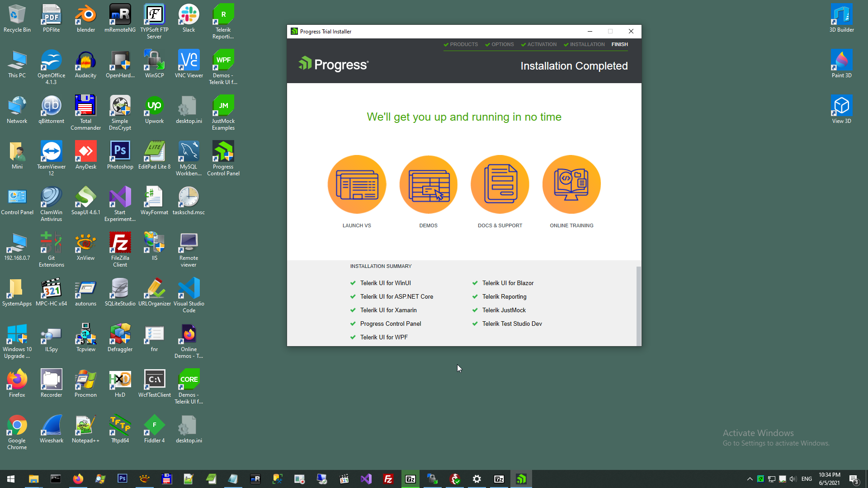Click the installation summary scrollbar
The height and width of the screenshot is (488, 868).
[638, 305]
